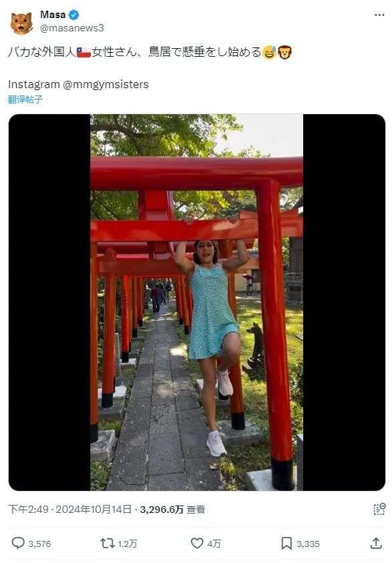Open Masa's tiger profile avatar

[21, 23]
